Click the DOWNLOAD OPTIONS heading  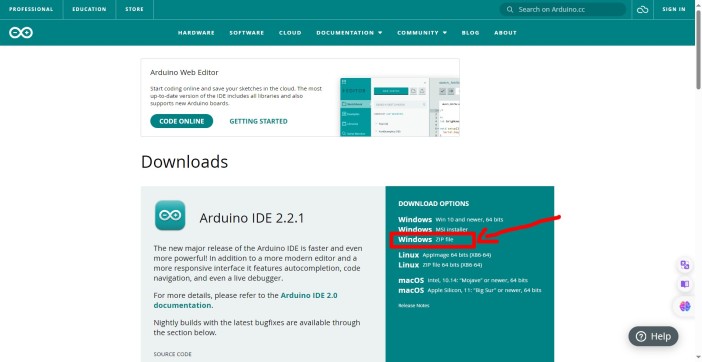click(x=433, y=204)
